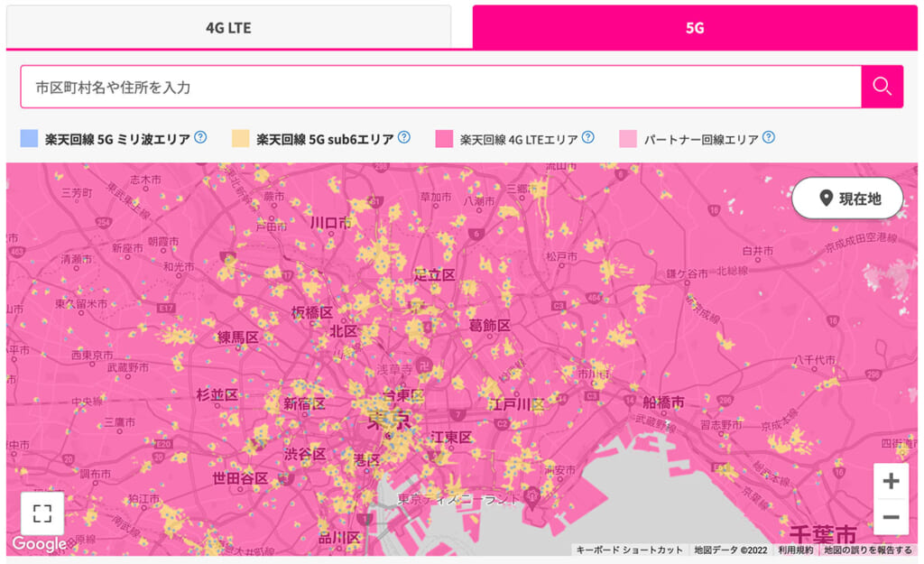This screenshot has width=924, height=564.
Task: Zoom in the map with plus
Action: coord(891,482)
